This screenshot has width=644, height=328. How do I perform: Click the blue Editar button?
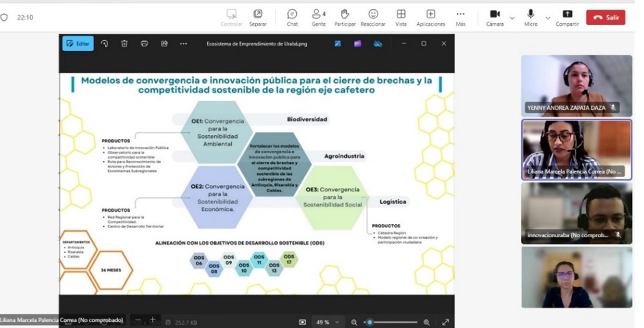click(78, 44)
